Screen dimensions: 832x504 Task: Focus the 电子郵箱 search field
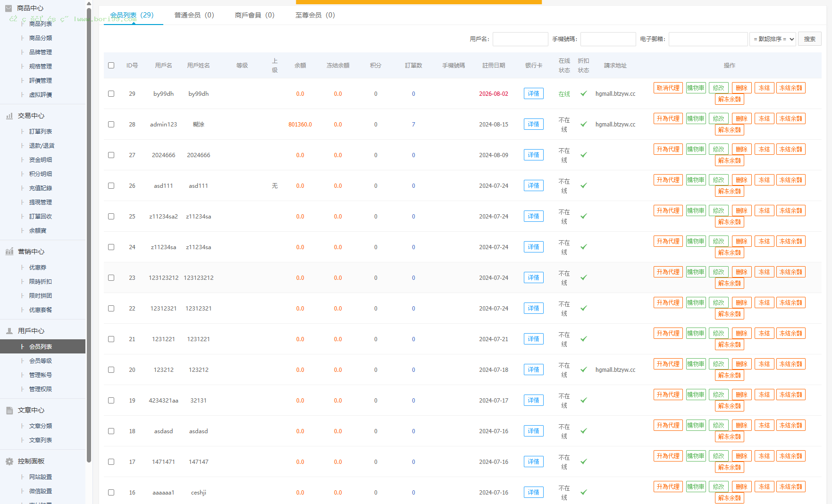tap(708, 39)
